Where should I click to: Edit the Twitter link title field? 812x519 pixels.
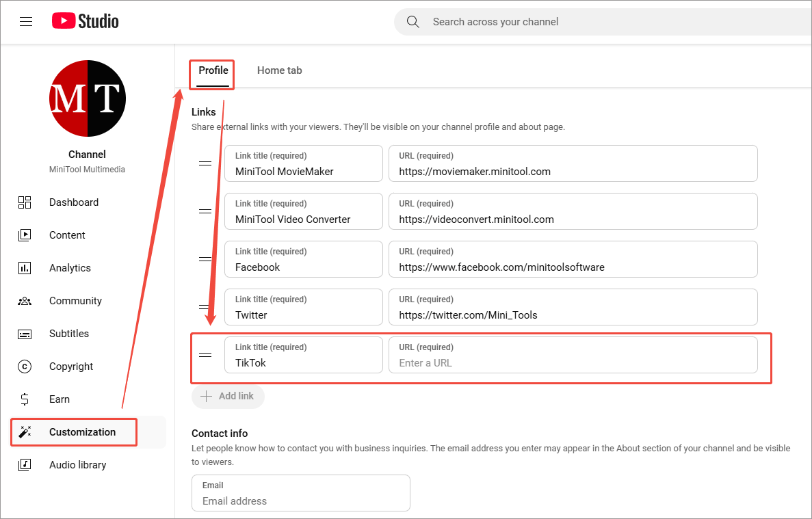pos(304,307)
